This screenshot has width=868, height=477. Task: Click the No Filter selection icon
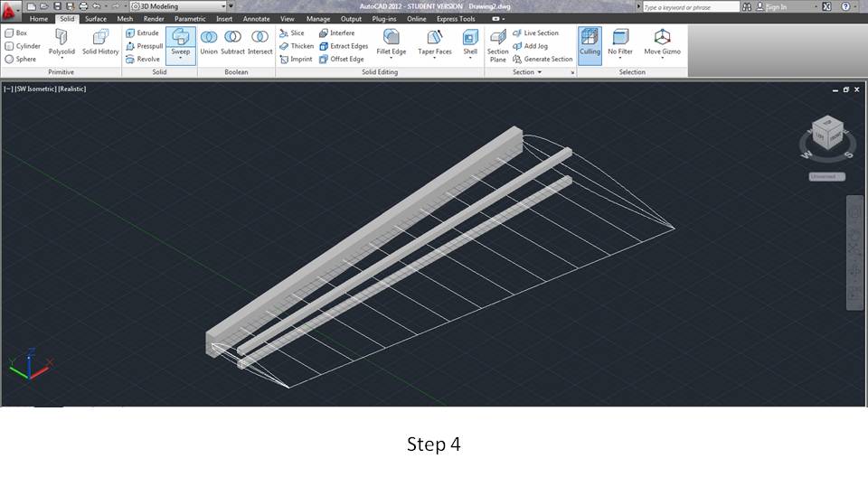coord(620,38)
